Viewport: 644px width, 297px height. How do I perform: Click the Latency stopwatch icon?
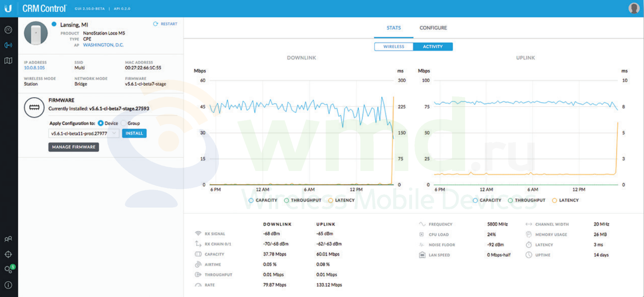(x=529, y=245)
